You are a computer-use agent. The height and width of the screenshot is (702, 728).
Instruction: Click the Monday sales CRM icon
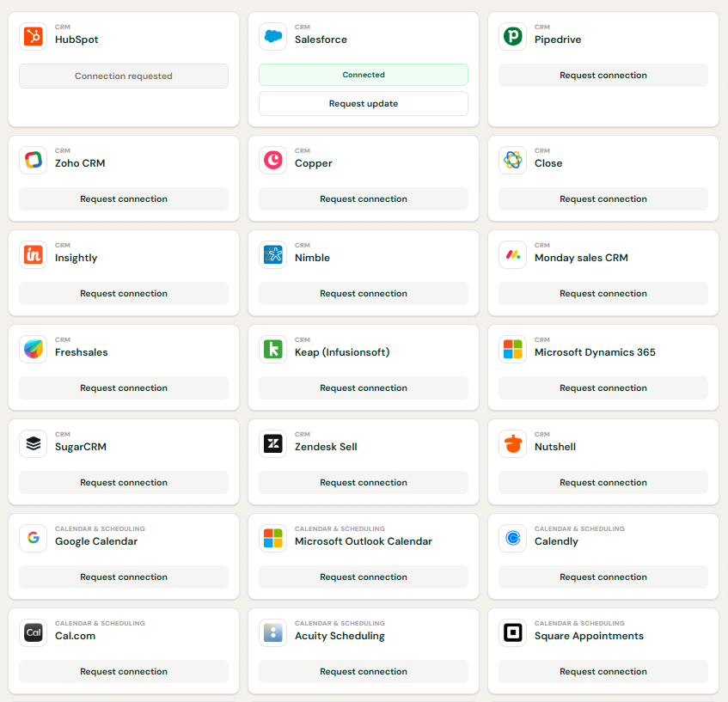pyautogui.click(x=512, y=254)
